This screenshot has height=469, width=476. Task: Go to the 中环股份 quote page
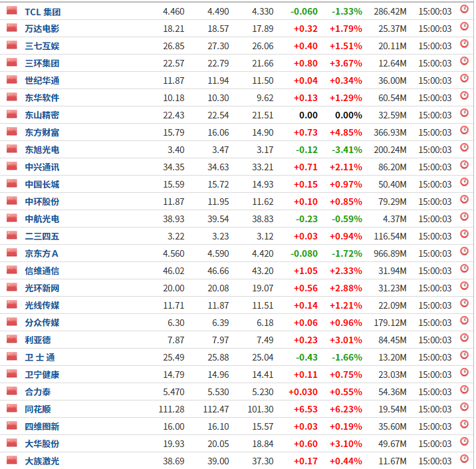(x=42, y=202)
